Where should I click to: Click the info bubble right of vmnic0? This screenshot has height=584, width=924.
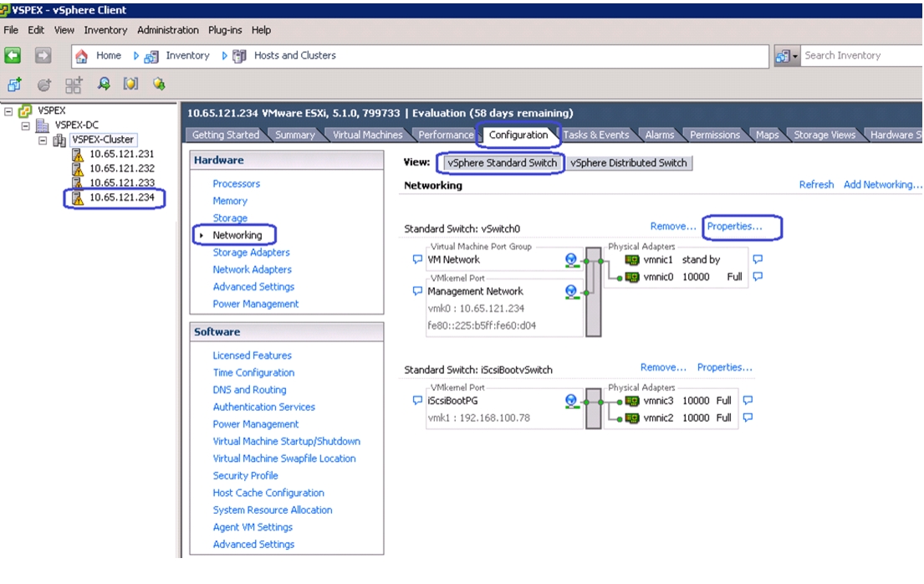[758, 276]
